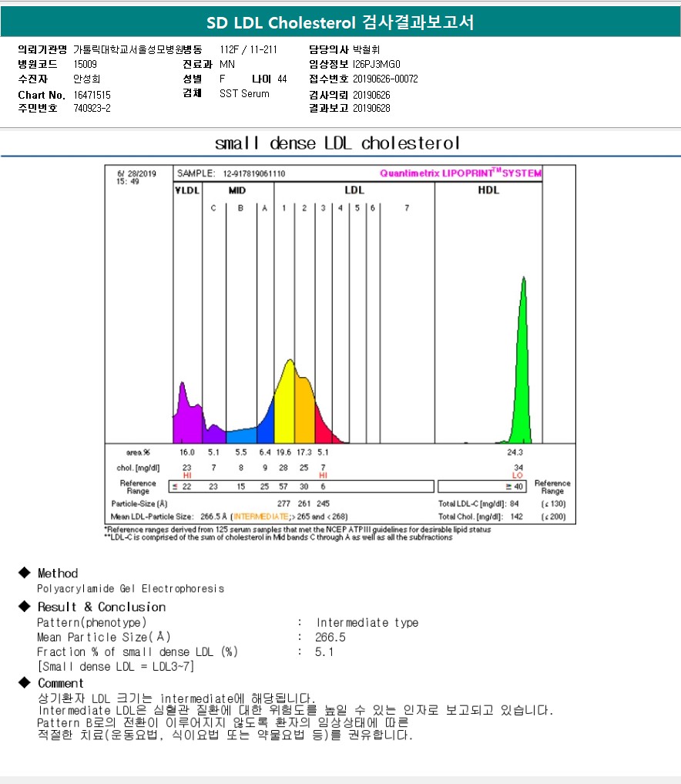
Task: Click the diamond bullet beside Comment
Action: 23,683
